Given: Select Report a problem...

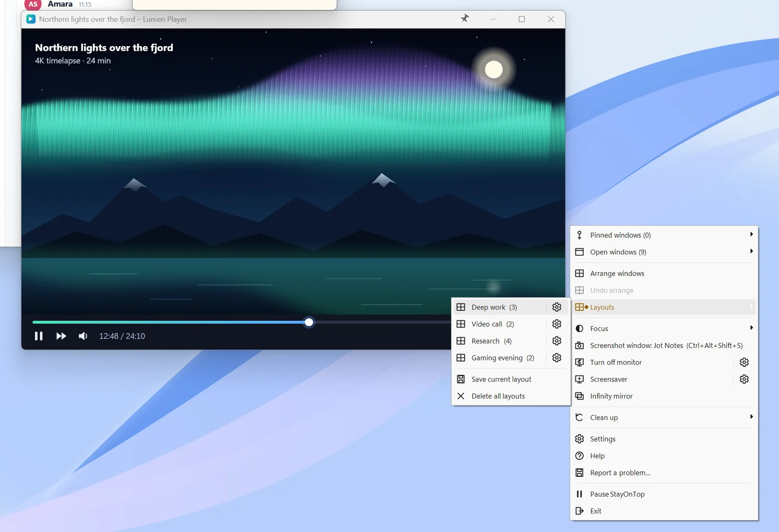Looking at the screenshot, I should point(664,472).
